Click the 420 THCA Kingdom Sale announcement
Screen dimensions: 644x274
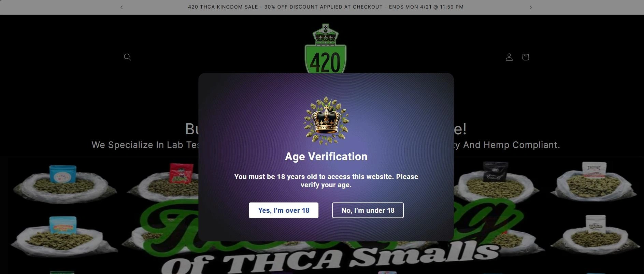coord(326,7)
